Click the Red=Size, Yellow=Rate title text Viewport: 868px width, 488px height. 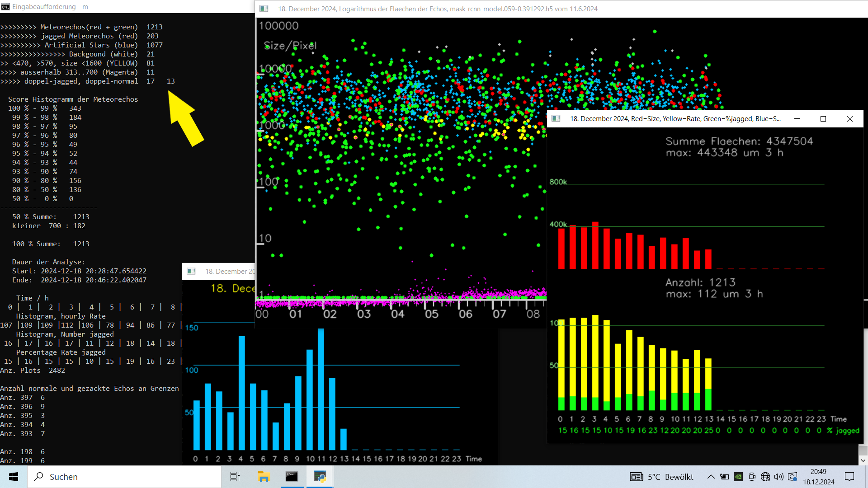click(x=675, y=118)
